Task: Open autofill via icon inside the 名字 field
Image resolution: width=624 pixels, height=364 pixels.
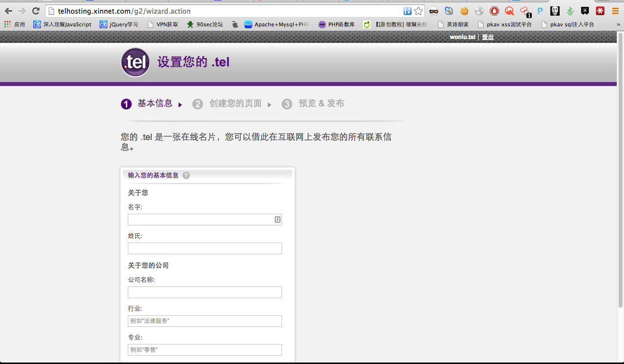Action: pyautogui.click(x=277, y=219)
